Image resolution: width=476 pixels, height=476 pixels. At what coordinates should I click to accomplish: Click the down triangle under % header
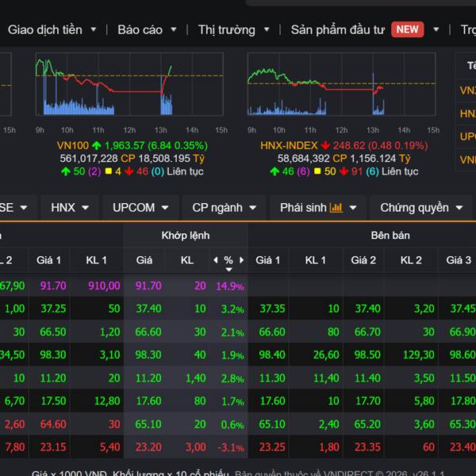[228, 270]
